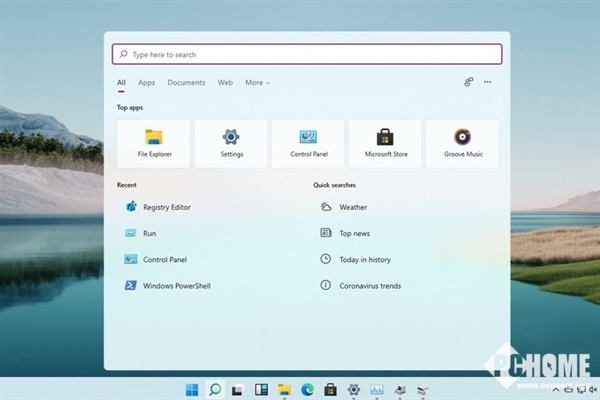Select the Today in history quick search
The height and width of the screenshot is (400, 600).
364,259
